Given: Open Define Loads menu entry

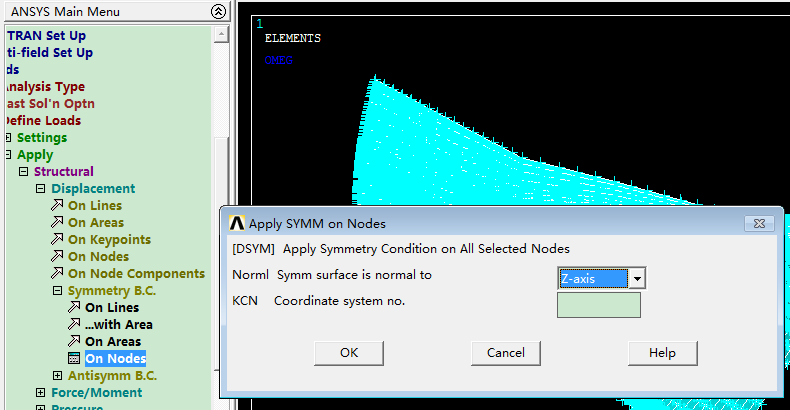Looking at the screenshot, I should click(44, 120).
